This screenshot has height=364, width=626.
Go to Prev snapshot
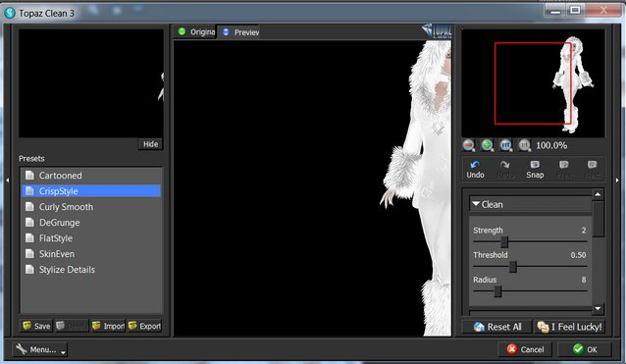564,169
